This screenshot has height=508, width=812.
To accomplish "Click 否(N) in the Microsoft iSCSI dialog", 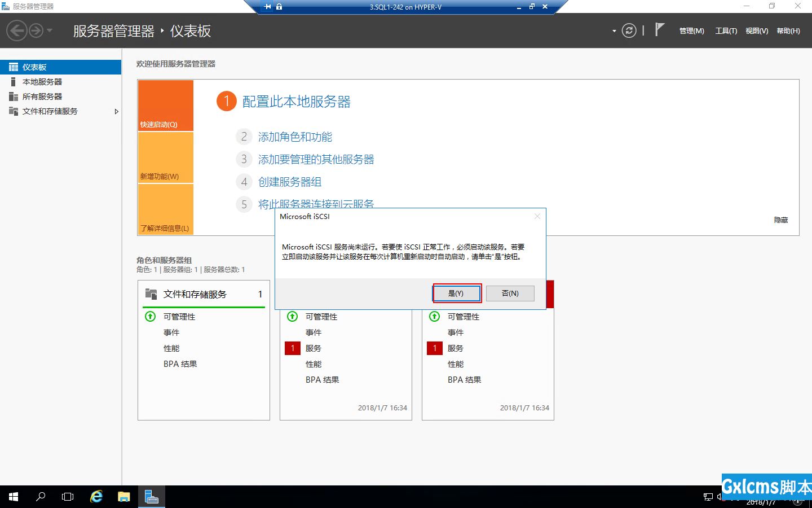I will click(510, 294).
